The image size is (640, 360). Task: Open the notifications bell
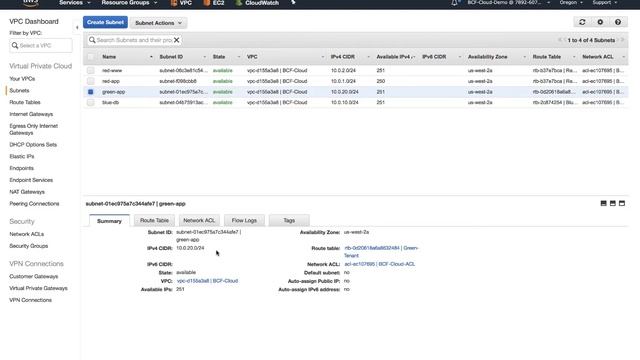(454, 3)
